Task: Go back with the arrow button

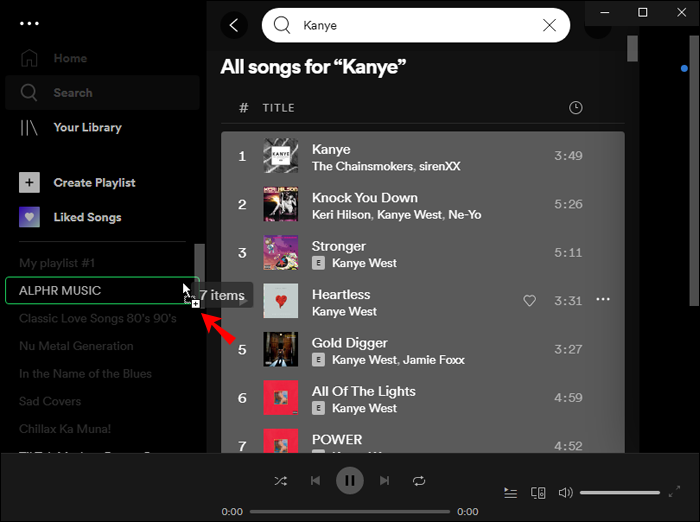Action: click(x=234, y=25)
